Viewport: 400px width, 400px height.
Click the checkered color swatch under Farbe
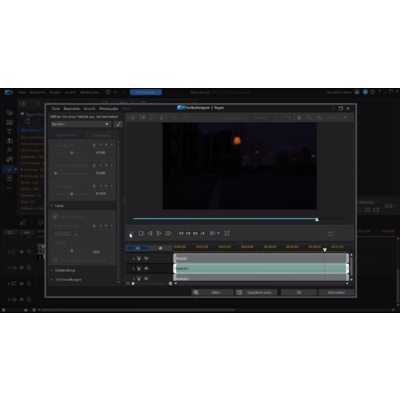[62, 234]
